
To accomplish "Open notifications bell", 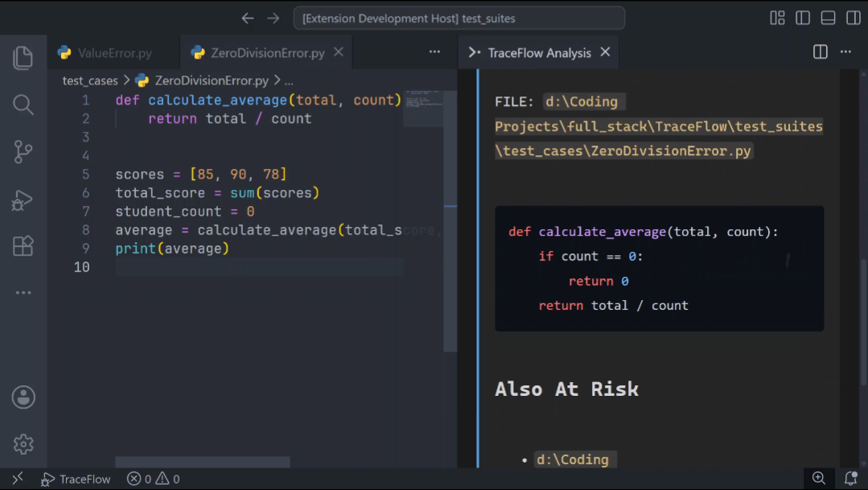I will (x=851, y=479).
